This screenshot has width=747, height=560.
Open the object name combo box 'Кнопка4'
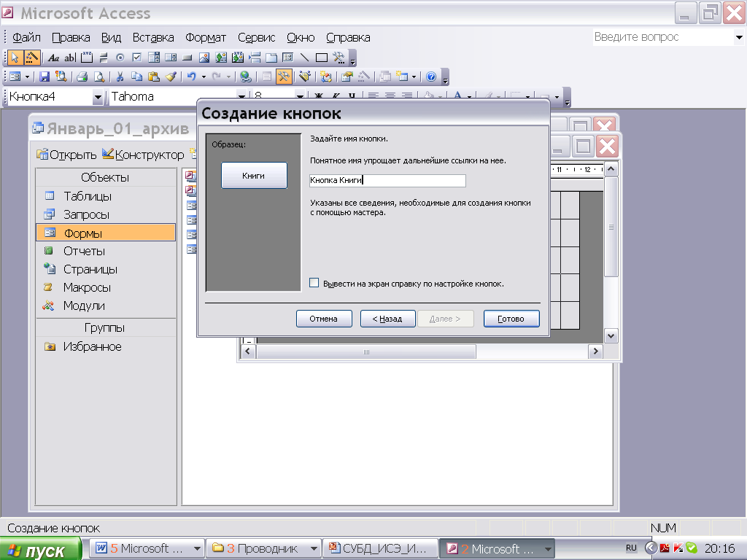click(98, 97)
